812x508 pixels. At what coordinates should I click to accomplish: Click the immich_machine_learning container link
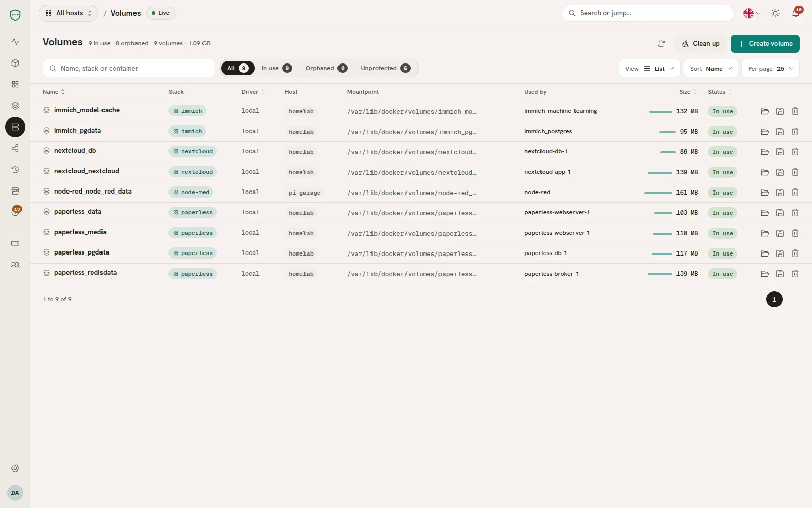pyautogui.click(x=560, y=111)
